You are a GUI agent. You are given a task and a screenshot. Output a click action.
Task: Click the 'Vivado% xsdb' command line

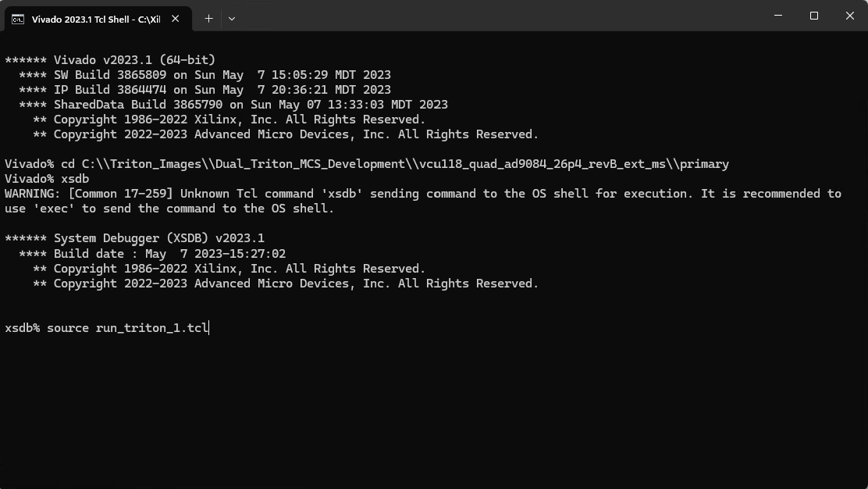click(47, 179)
